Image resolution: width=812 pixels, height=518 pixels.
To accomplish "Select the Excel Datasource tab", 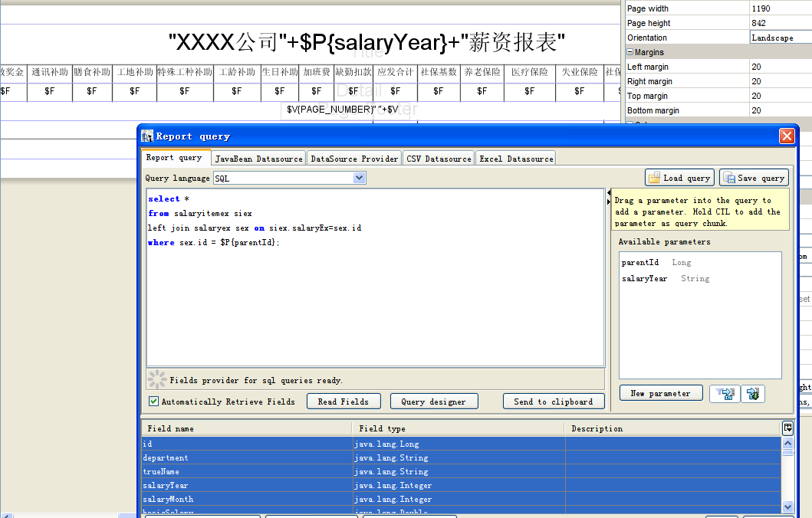I will pos(515,159).
